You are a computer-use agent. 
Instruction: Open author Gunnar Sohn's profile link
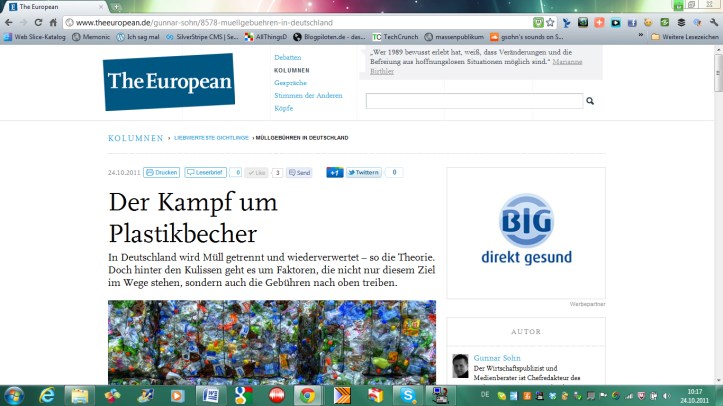[x=497, y=358]
